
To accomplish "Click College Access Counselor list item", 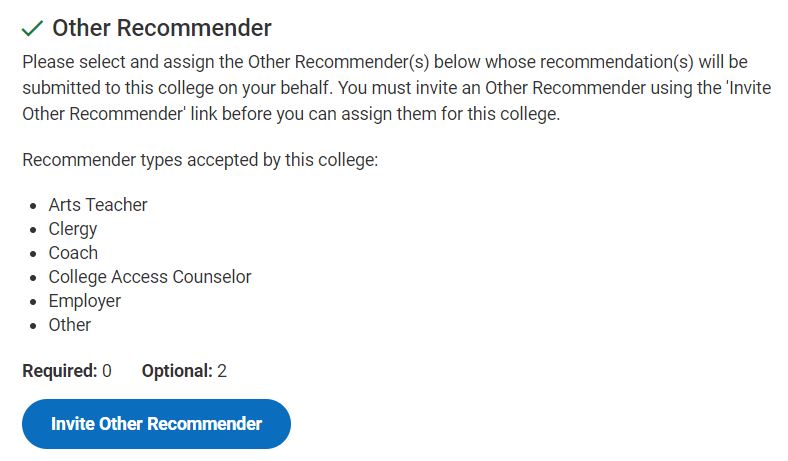I will point(150,277).
